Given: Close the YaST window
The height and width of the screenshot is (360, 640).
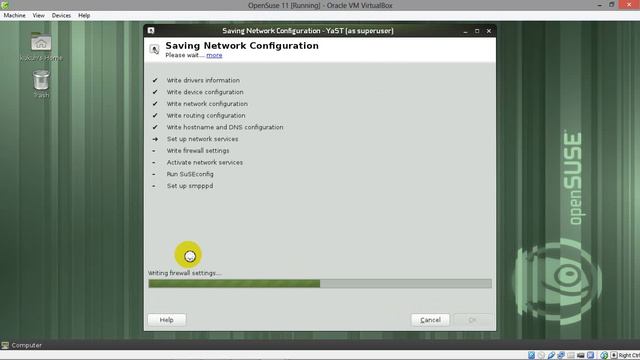Looking at the screenshot, I should tap(489, 31).
